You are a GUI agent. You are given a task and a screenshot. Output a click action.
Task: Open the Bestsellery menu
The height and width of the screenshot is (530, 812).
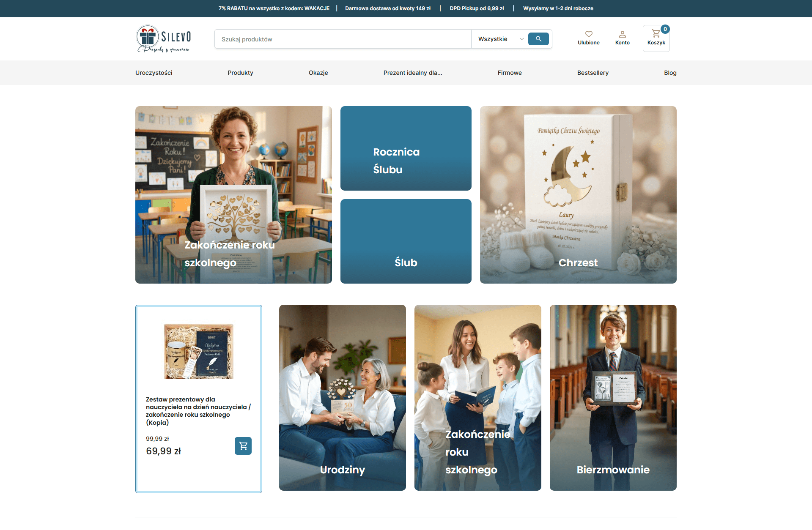click(x=593, y=73)
